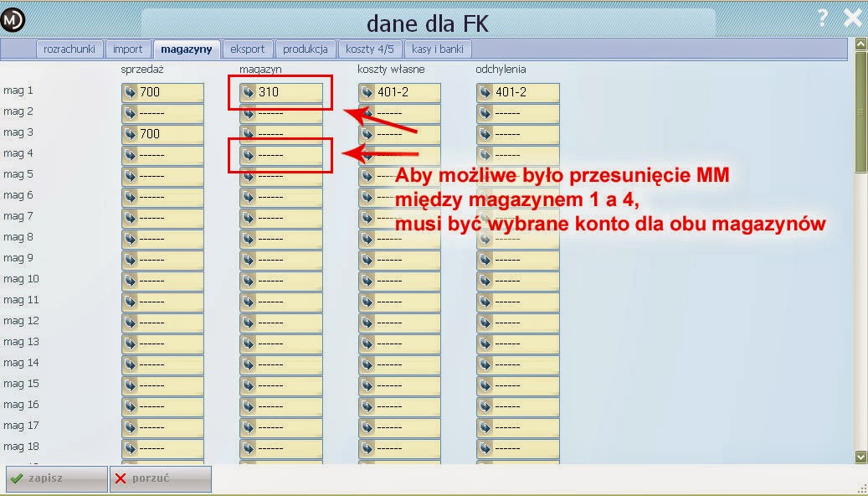Select mag 1 odchylenia field 401-2
The height and width of the screenshot is (496, 868).
[518, 92]
